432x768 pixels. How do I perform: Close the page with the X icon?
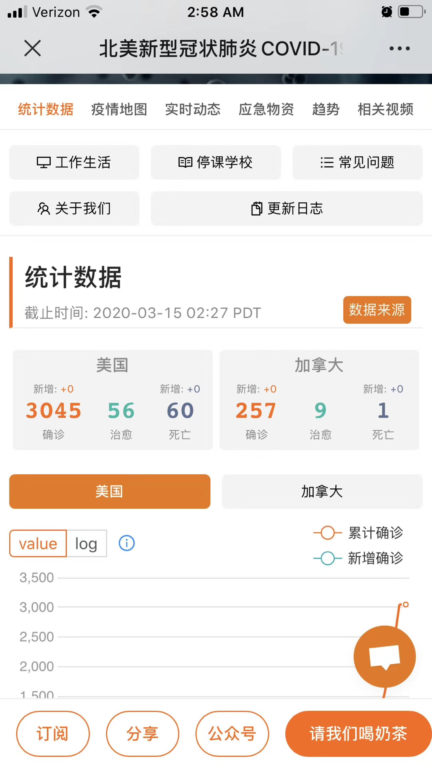[x=32, y=48]
